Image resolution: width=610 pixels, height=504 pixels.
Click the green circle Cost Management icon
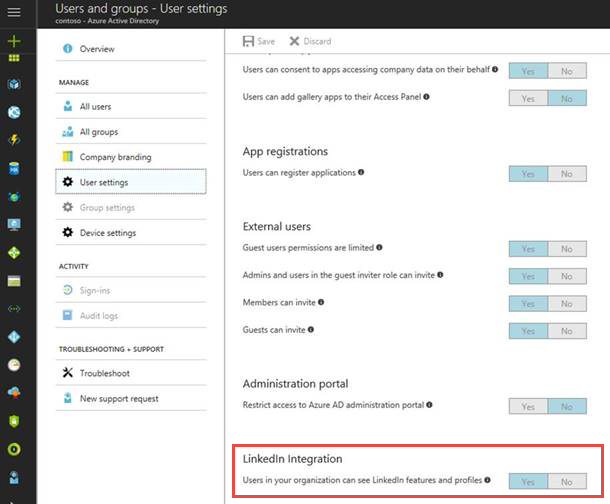14,449
